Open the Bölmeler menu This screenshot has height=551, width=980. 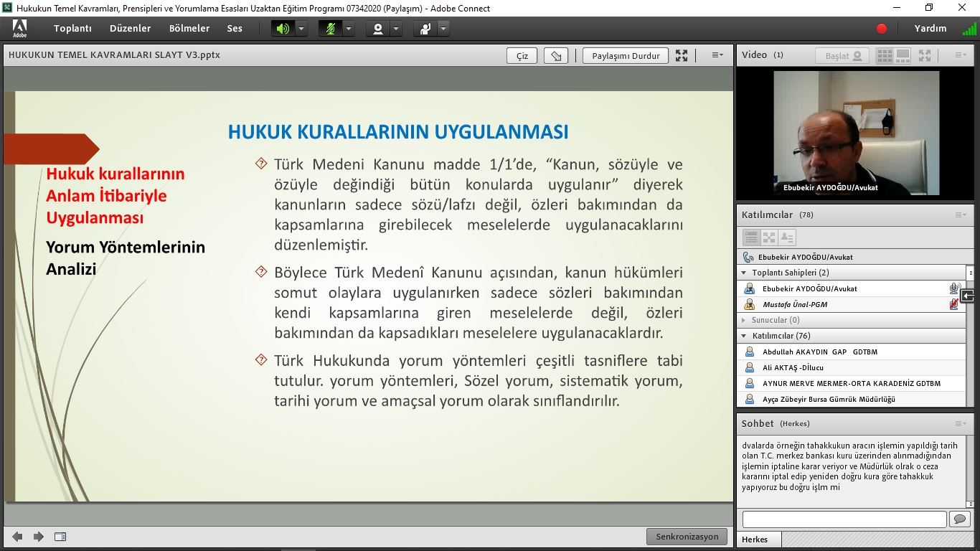click(x=189, y=29)
